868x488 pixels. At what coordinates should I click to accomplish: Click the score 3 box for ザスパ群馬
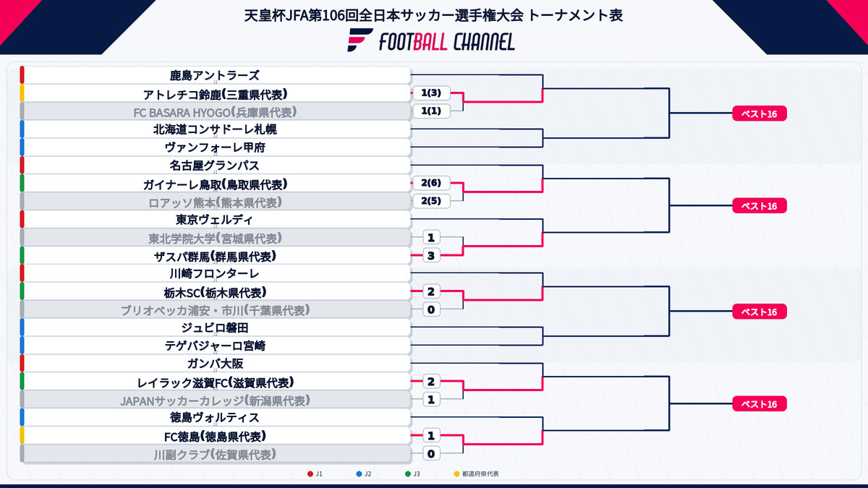[432, 256]
